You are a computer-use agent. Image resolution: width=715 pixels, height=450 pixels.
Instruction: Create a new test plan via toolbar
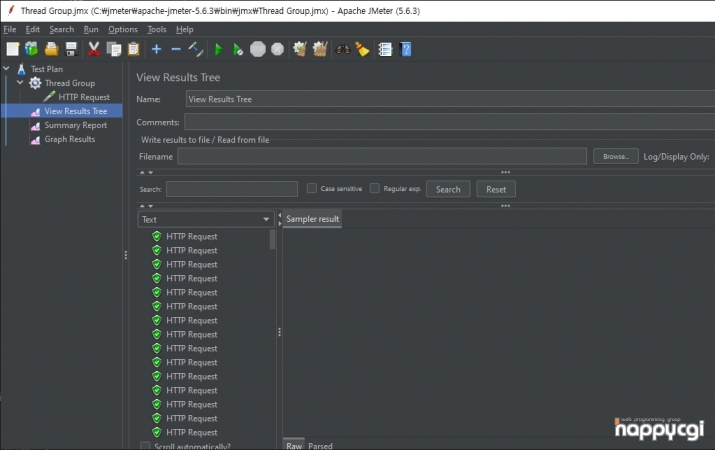click(x=12, y=49)
